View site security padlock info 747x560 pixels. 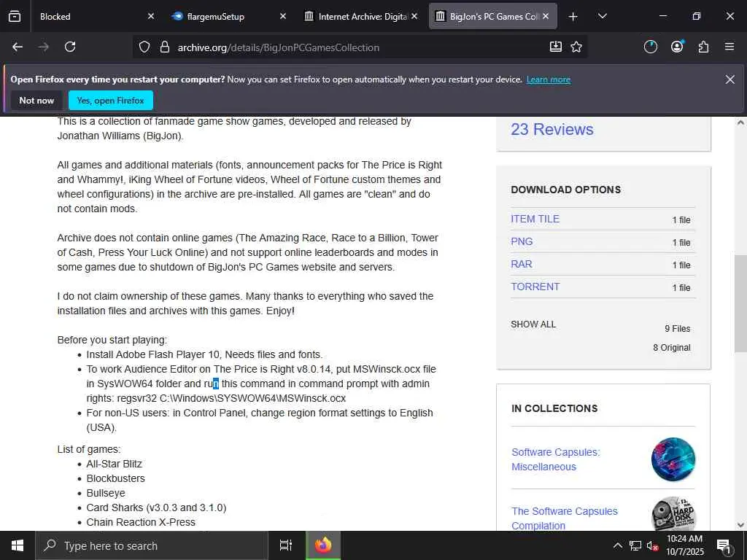[165, 47]
